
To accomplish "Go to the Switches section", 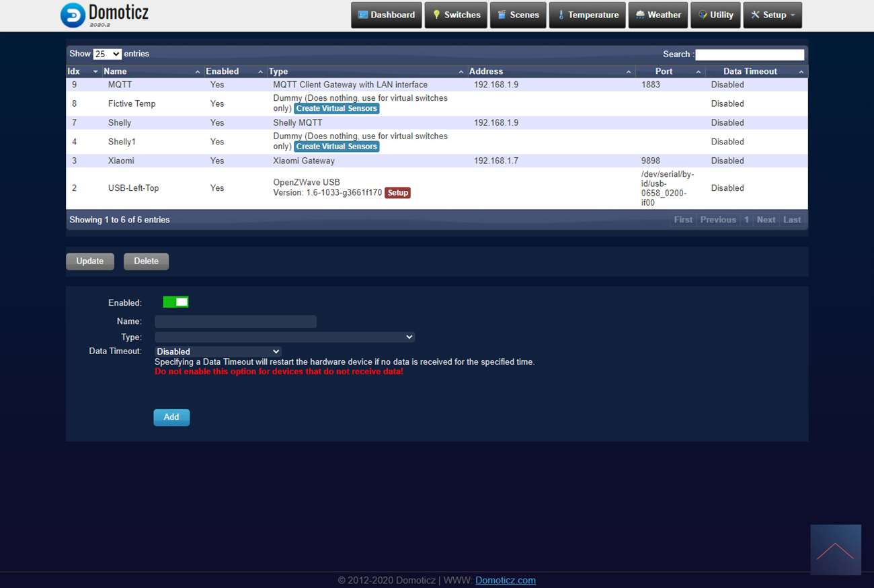I will tap(456, 15).
